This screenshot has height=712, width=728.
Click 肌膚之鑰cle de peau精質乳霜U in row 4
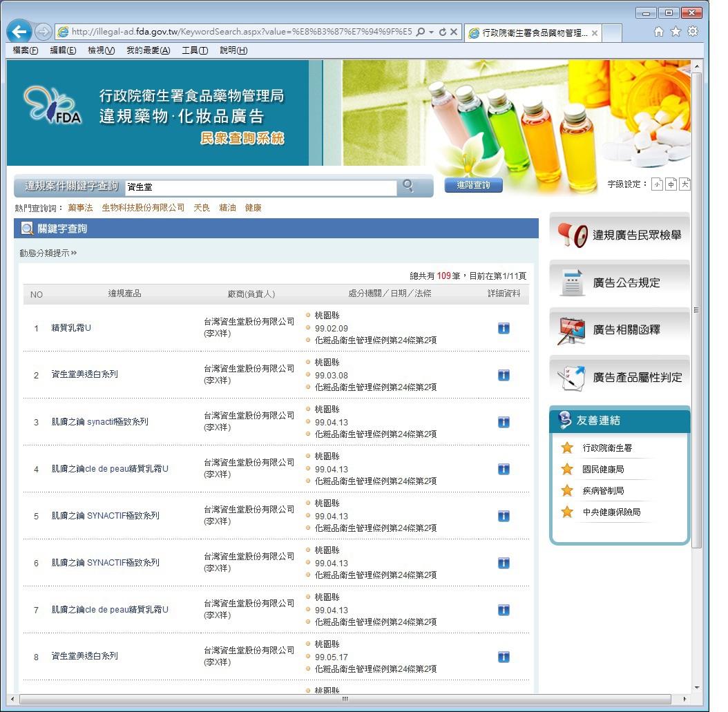[x=110, y=469]
